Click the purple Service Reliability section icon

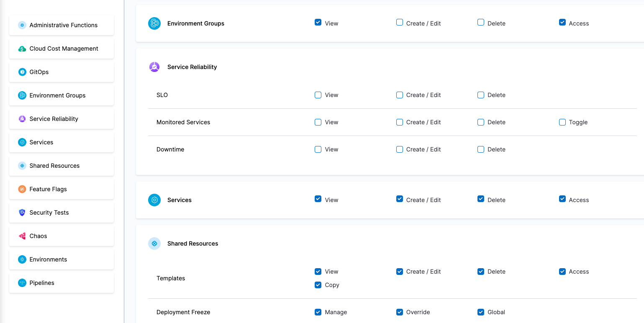click(x=154, y=67)
